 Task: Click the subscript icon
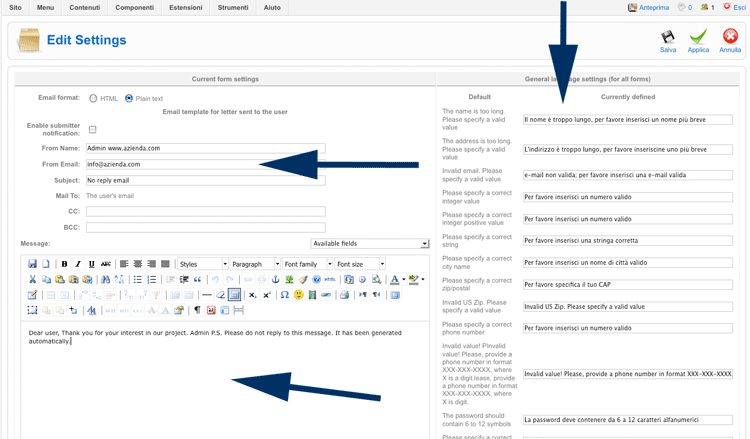click(253, 295)
